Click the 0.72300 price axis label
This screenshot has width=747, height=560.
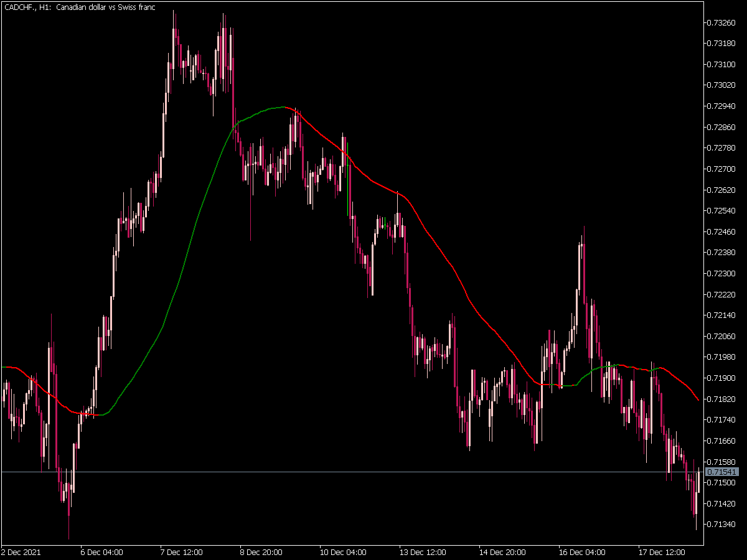click(x=720, y=273)
